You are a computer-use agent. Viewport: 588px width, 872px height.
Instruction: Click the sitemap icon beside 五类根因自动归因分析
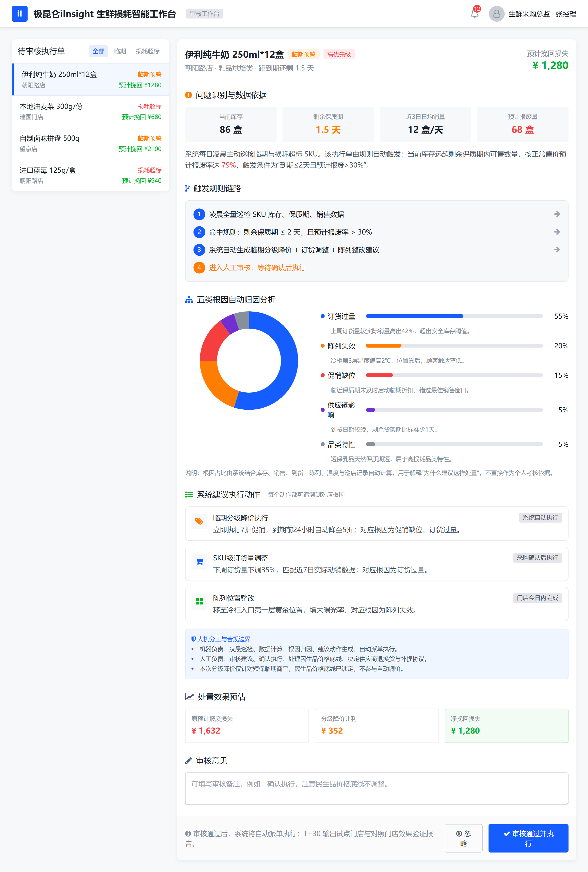189,300
